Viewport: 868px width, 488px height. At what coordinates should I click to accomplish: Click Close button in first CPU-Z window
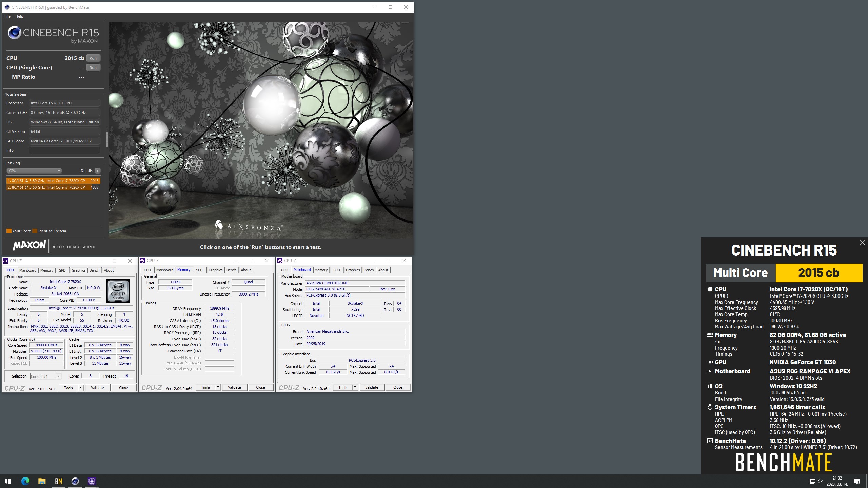[123, 388]
